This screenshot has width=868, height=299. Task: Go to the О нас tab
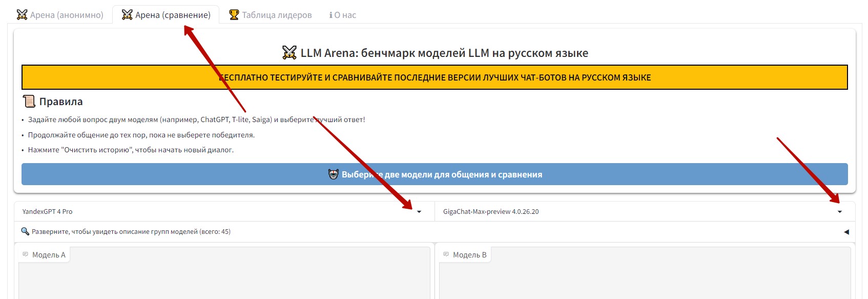[345, 15]
